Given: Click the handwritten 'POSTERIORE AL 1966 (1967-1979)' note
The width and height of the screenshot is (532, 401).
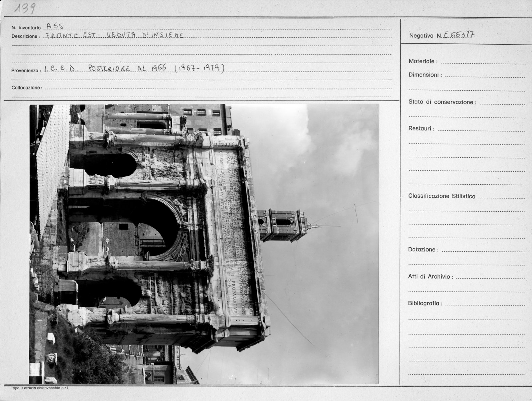Looking at the screenshot, I should (x=156, y=68).
